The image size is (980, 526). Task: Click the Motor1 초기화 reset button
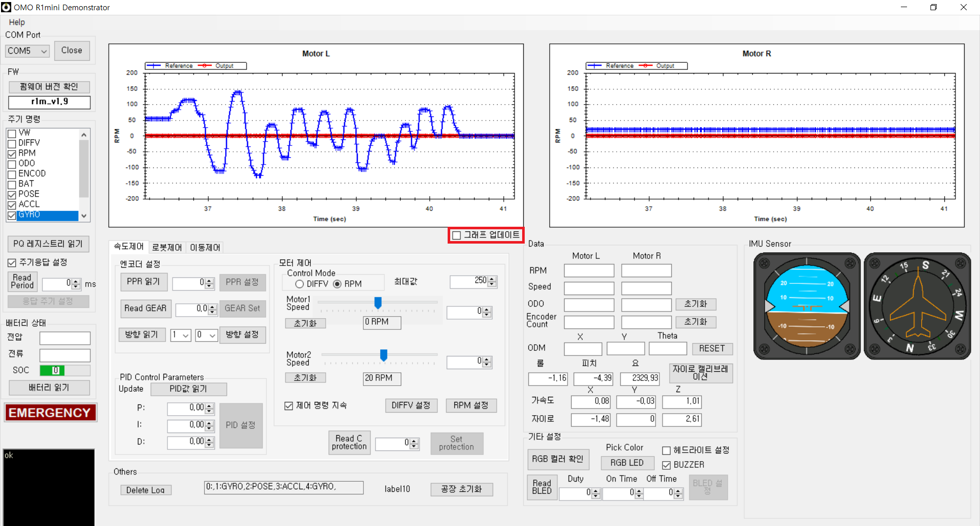(305, 324)
